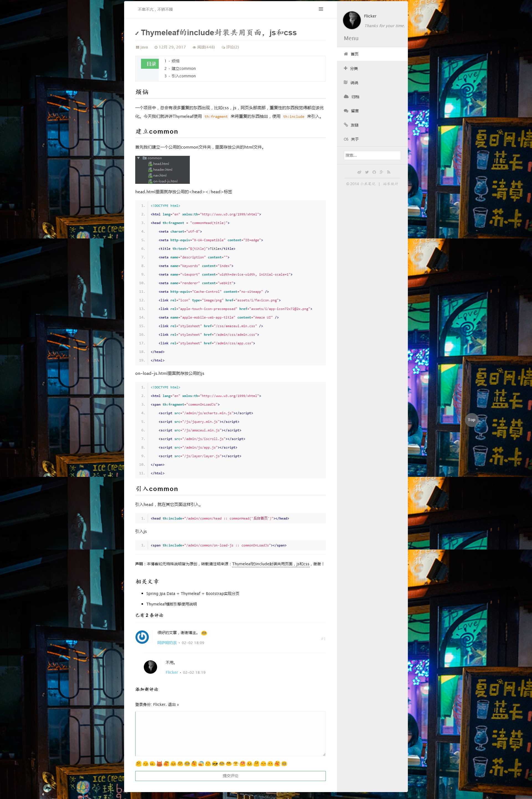Click the sidebar profile avatar

coord(352,20)
